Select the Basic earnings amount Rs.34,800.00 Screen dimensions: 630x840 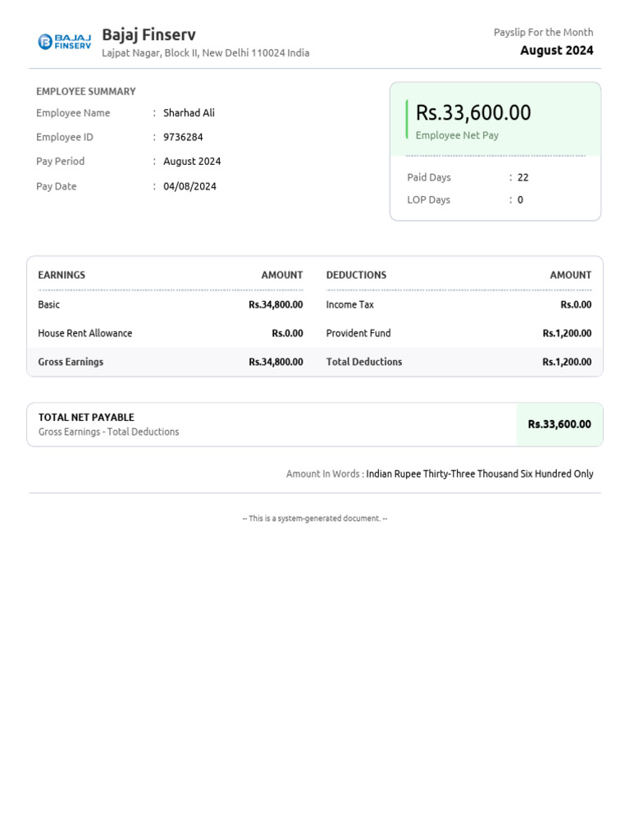tap(276, 305)
